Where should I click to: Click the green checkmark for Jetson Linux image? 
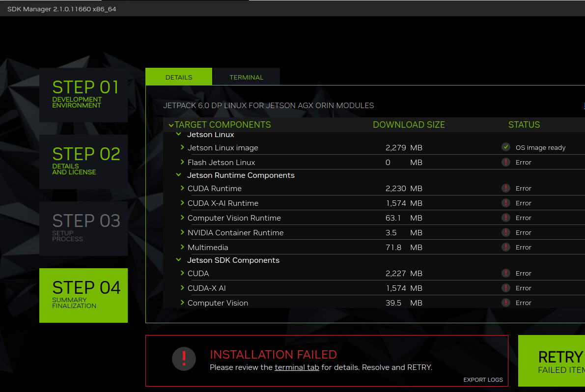(506, 146)
